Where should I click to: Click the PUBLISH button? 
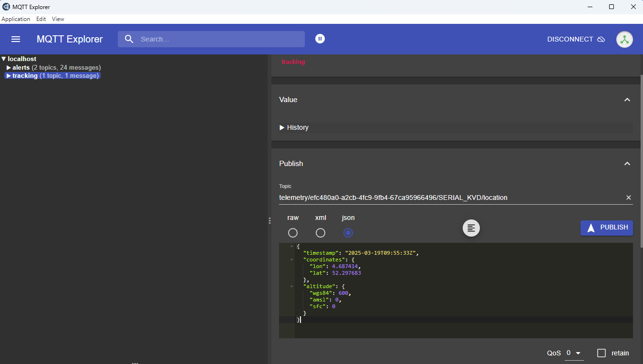coord(607,228)
